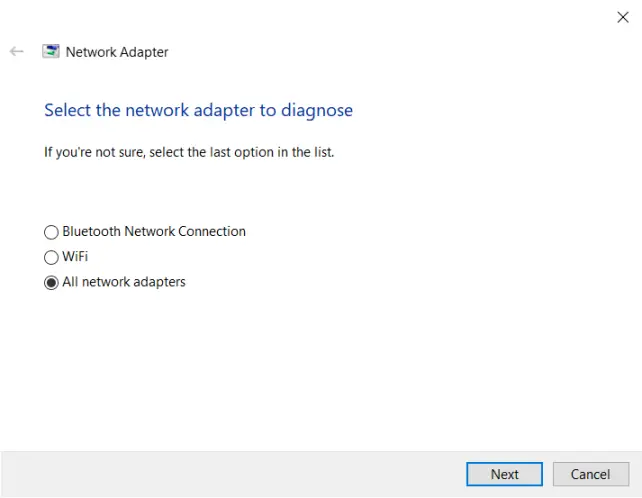Screen dimensions: 642x498
Task: Click the All network adapters label text
Action: (x=124, y=283)
